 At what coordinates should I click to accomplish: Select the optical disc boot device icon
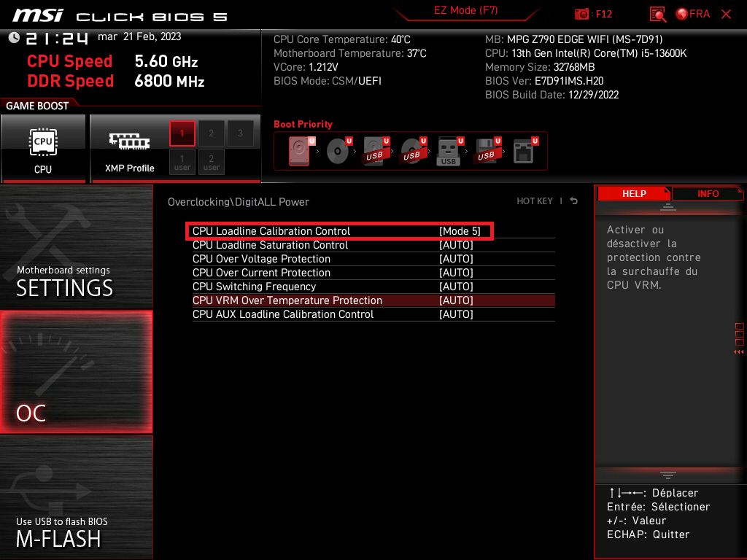338,151
